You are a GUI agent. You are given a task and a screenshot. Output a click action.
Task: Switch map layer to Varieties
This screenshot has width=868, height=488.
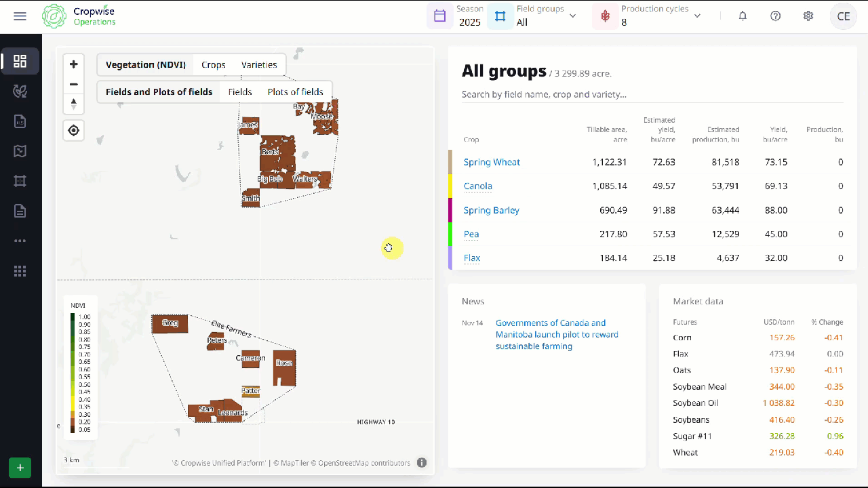pyautogui.click(x=259, y=65)
